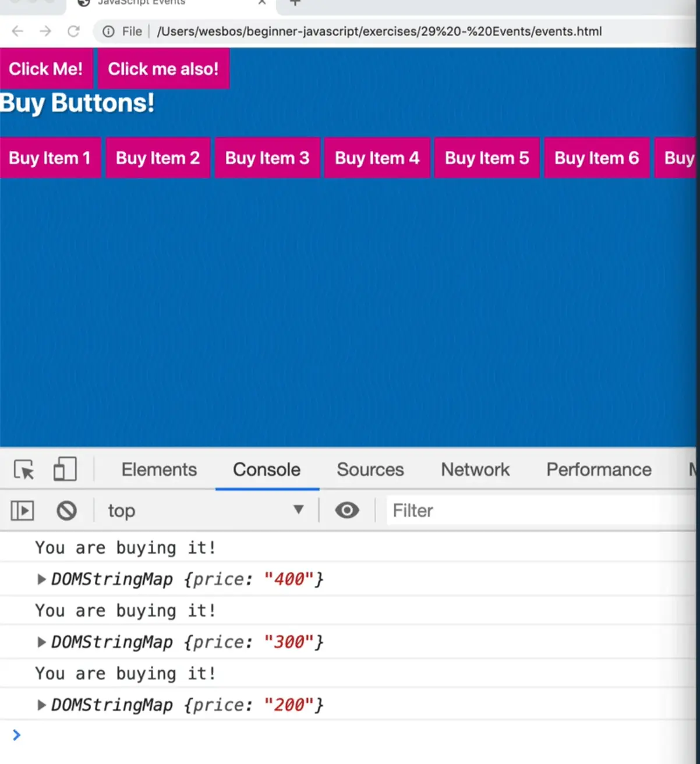The image size is (700, 764).
Task: Open the top JavaScript context dropdown
Action: point(205,511)
